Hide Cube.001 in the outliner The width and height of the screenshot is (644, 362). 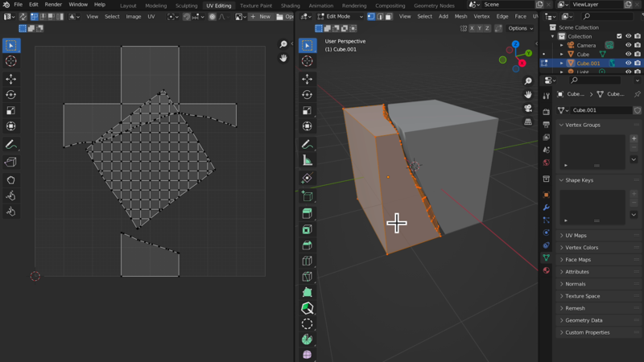click(629, 64)
